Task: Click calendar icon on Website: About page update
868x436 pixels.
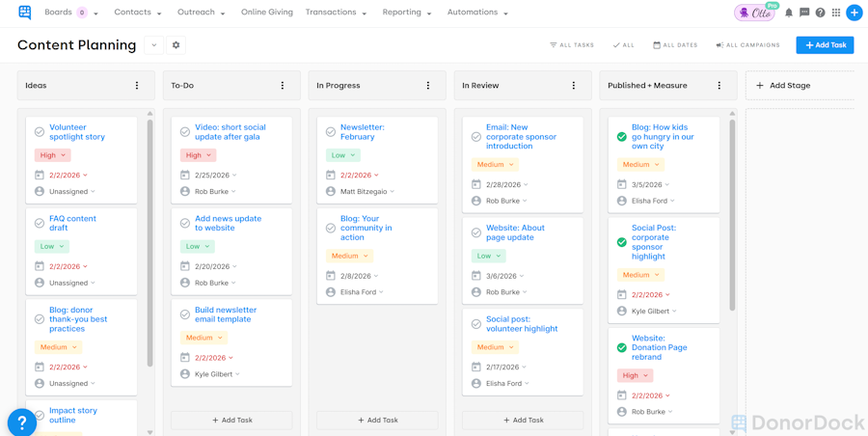Action: (476, 276)
